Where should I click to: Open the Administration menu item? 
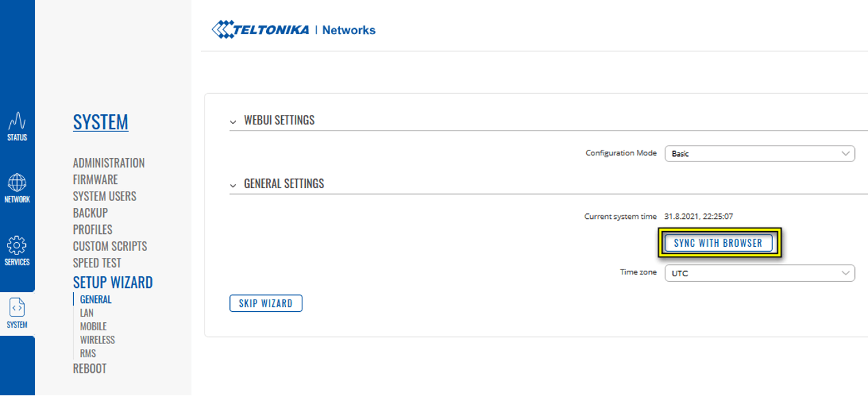pyautogui.click(x=109, y=163)
